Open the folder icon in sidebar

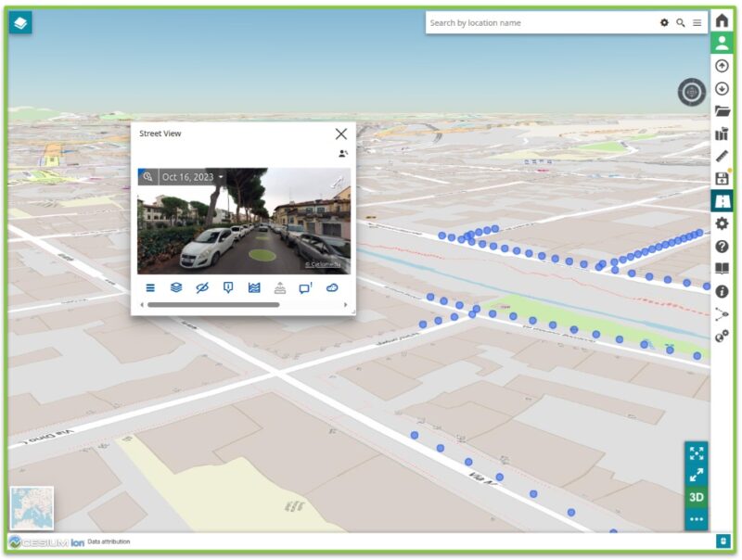click(x=722, y=111)
